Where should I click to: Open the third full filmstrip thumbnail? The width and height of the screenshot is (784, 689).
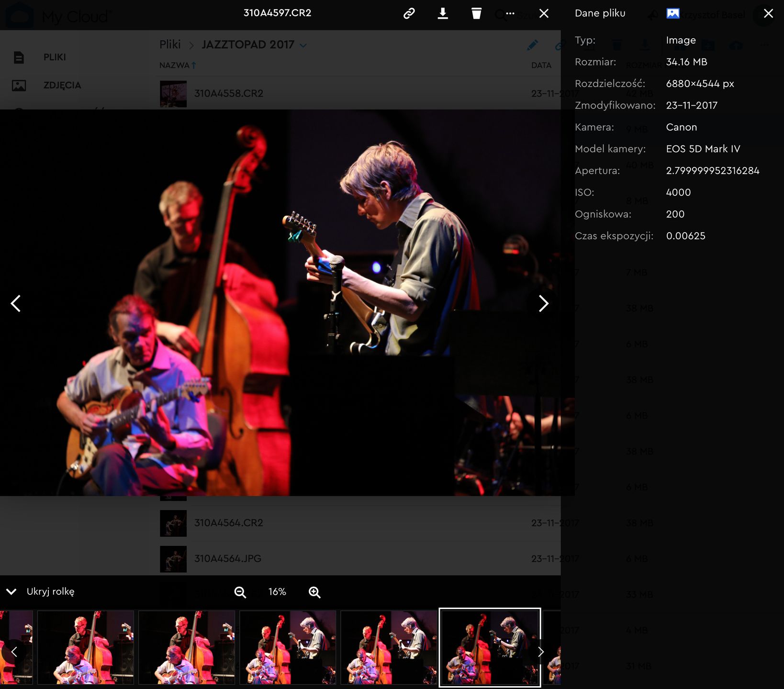point(288,647)
